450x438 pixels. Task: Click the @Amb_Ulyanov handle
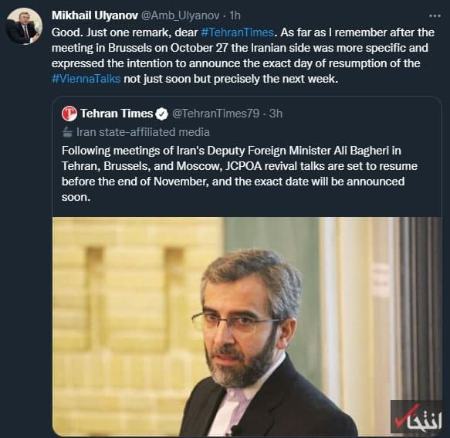tap(180, 15)
